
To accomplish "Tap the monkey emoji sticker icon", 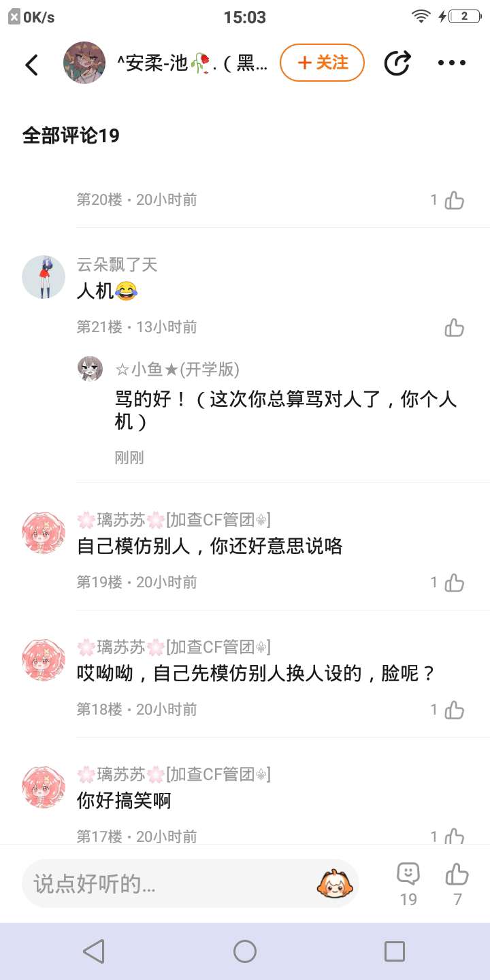I will coord(335,883).
